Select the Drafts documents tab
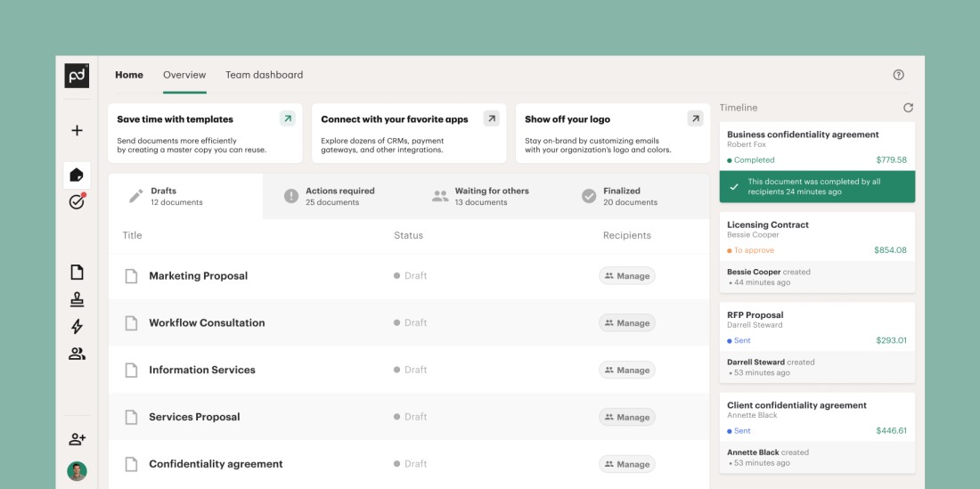The image size is (980, 489). pos(185,196)
